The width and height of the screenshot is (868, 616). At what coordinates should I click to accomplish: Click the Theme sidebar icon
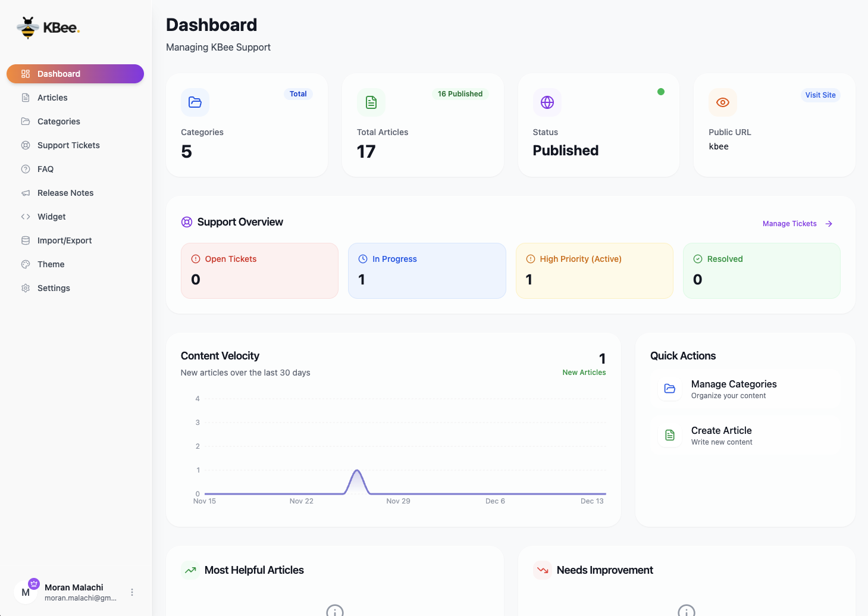25,264
